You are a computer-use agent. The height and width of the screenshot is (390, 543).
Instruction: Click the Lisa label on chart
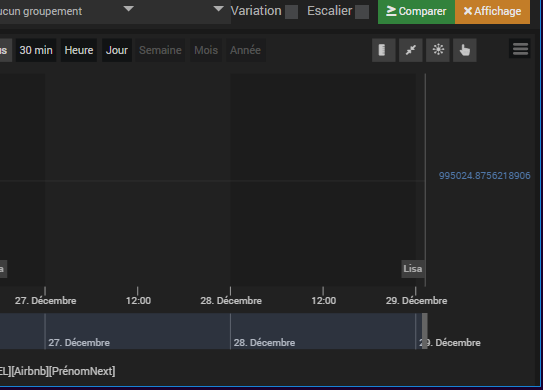[x=413, y=269]
